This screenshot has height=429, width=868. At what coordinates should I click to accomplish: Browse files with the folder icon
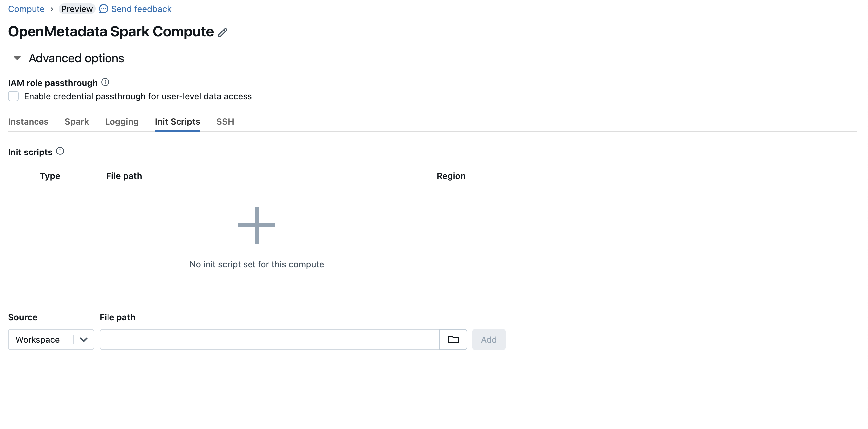[x=453, y=339]
